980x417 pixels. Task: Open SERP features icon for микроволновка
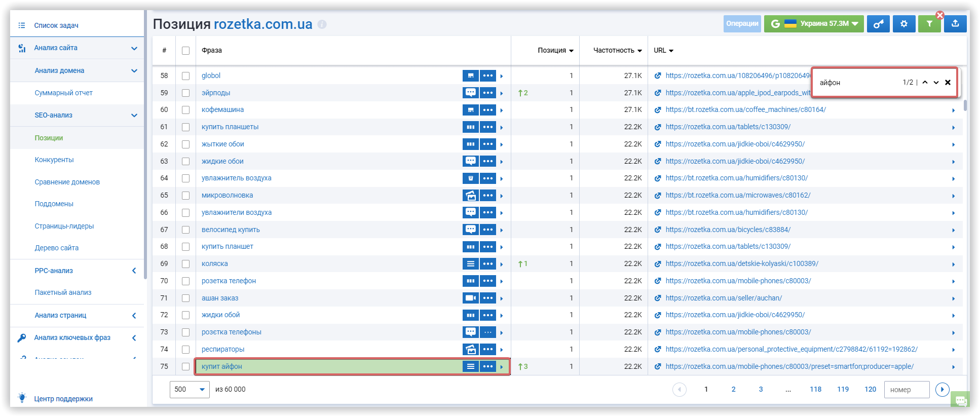tap(471, 196)
